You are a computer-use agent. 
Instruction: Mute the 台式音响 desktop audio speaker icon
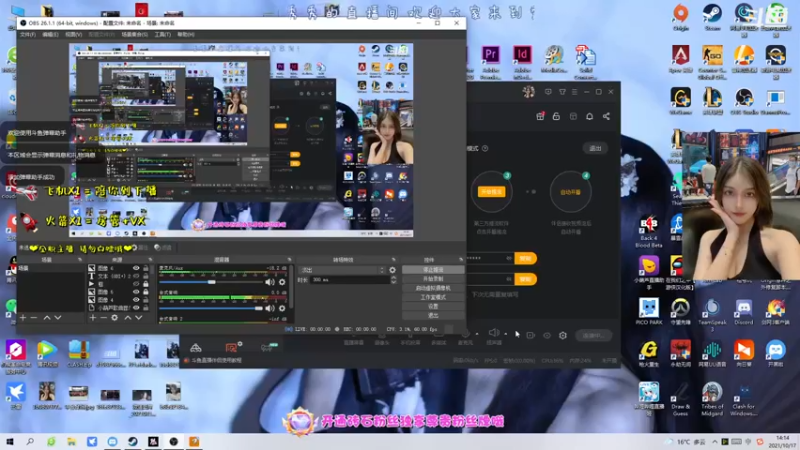[270, 308]
